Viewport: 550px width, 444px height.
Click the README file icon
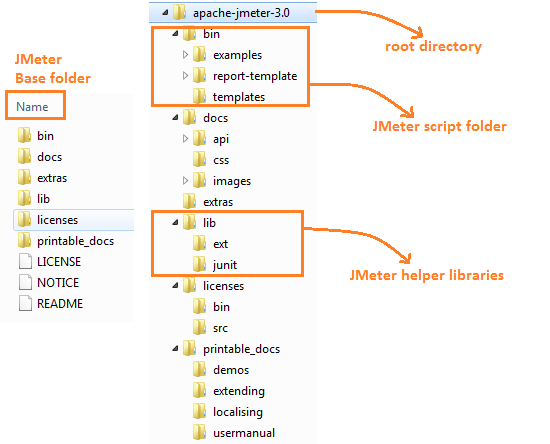[25, 303]
